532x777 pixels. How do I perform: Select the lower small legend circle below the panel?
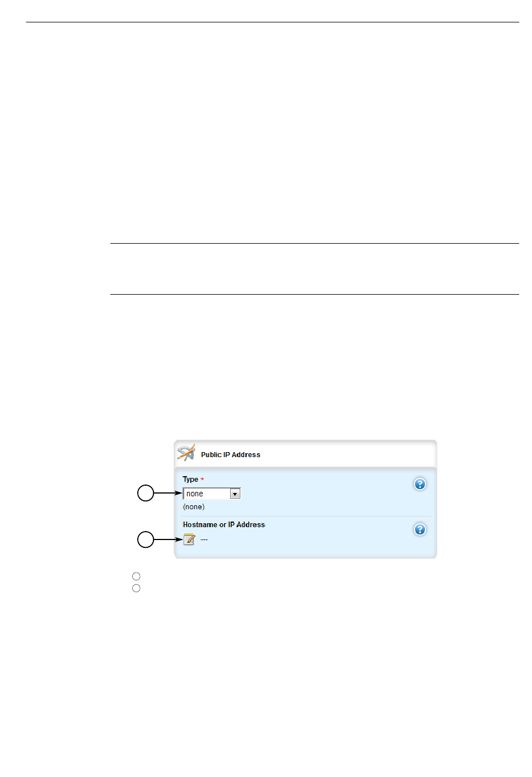pos(136,588)
